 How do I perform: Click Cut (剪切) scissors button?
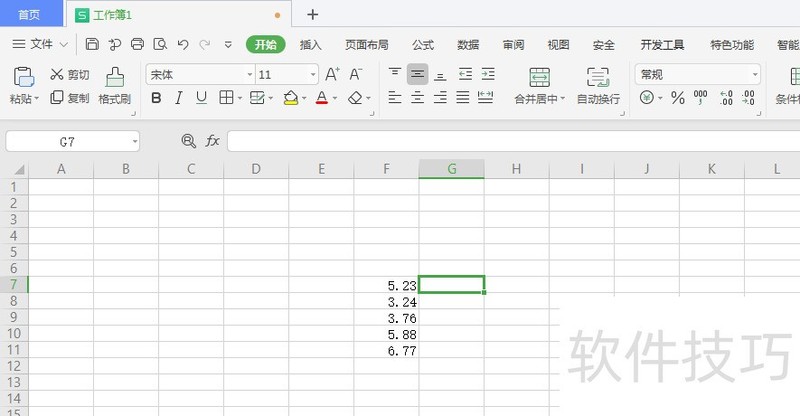(70, 75)
